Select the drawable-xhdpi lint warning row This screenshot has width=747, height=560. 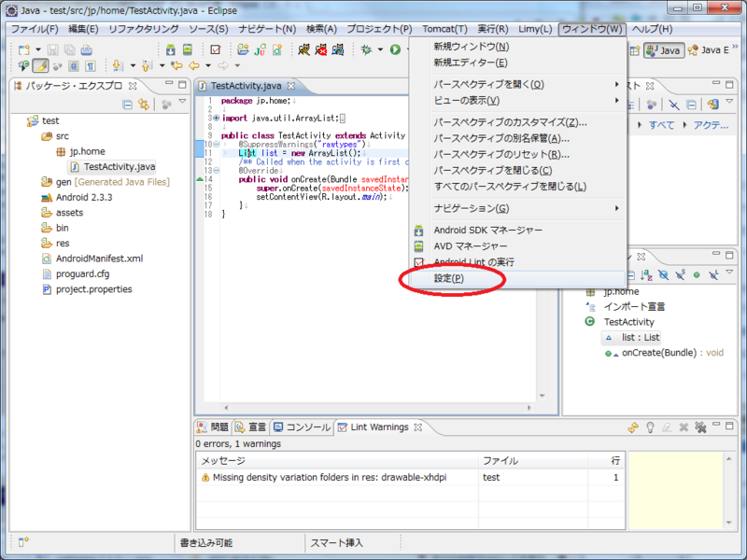tap(410, 477)
